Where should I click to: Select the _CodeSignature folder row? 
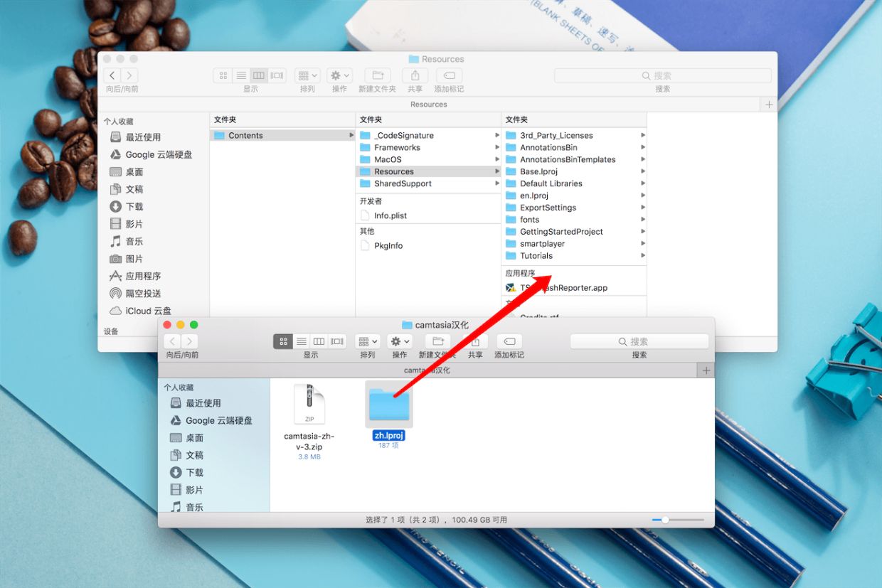[428, 135]
